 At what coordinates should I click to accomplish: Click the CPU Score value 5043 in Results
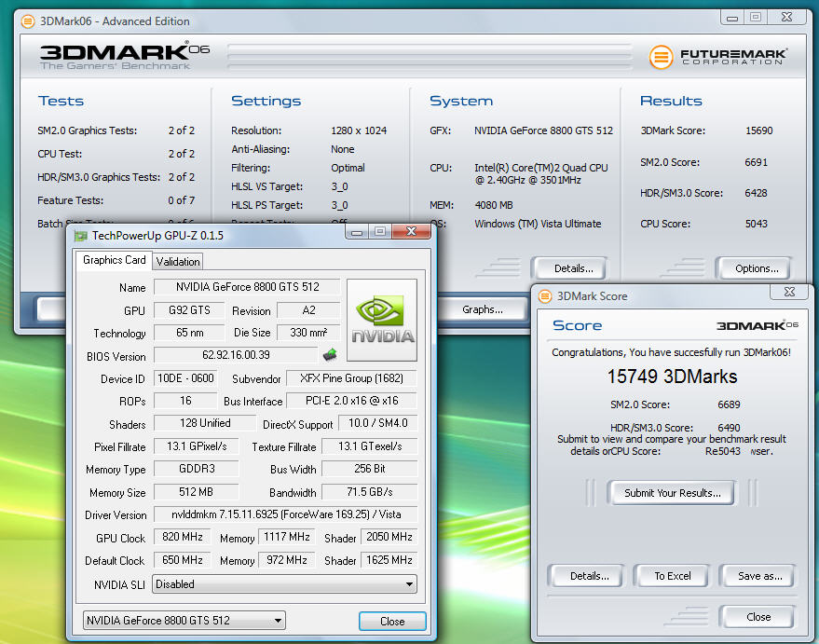click(756, 224)
